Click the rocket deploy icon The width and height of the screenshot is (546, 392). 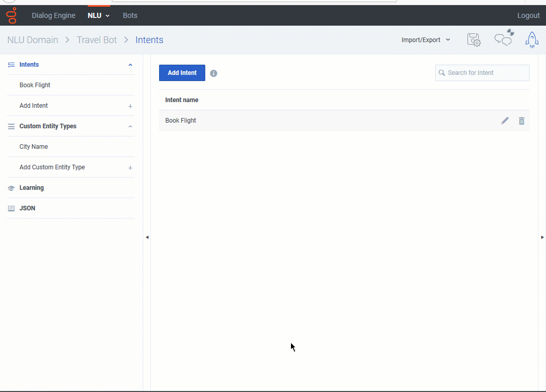tap(532, 40)
